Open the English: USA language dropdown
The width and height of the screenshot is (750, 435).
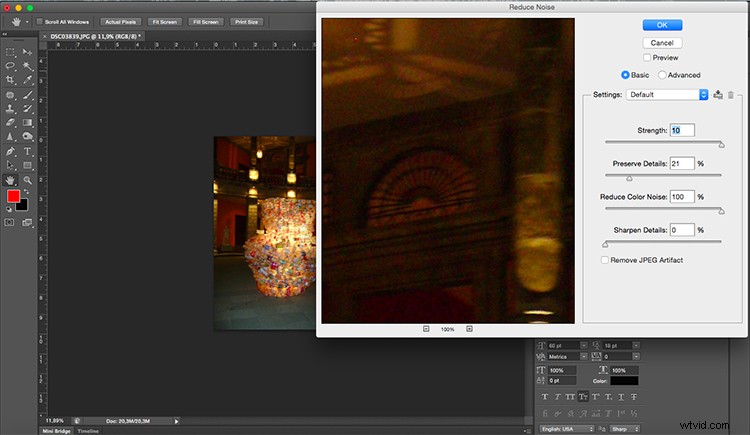click(567, 429)
